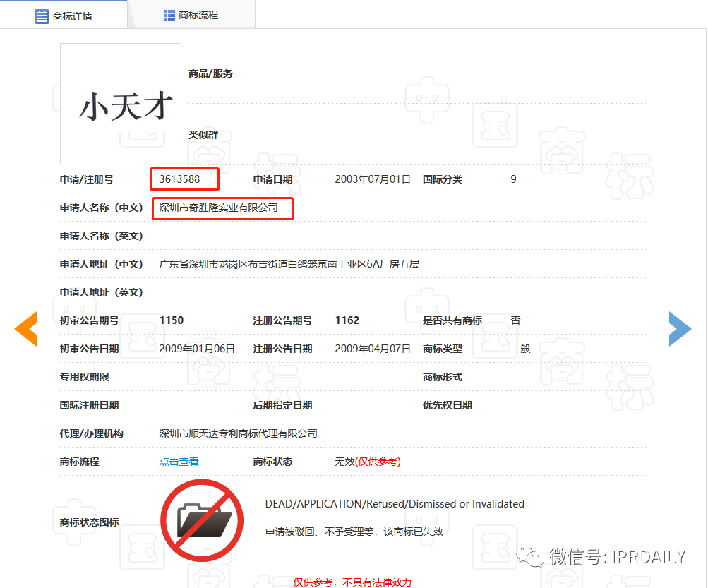
Task: Select preliminary announcement date 2009年01月06日
Action: pyautogui.click(x=197, y=349)
